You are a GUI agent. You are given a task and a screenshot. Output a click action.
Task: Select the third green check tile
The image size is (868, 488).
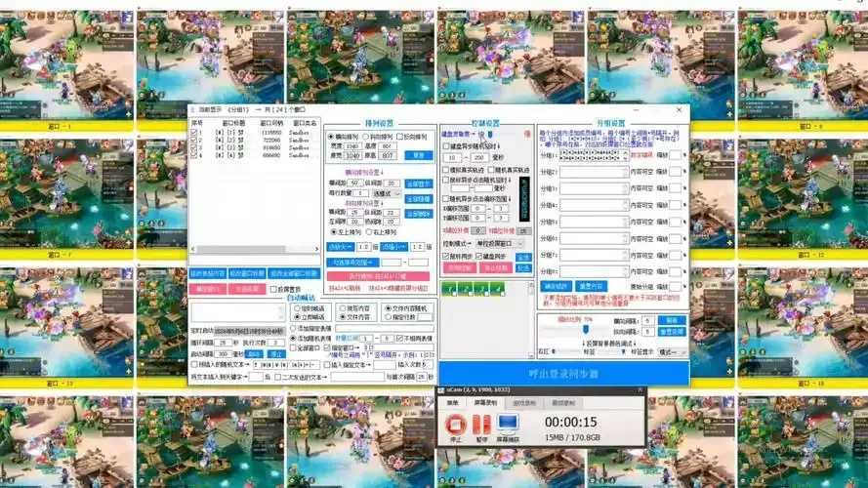pos(481,289)
